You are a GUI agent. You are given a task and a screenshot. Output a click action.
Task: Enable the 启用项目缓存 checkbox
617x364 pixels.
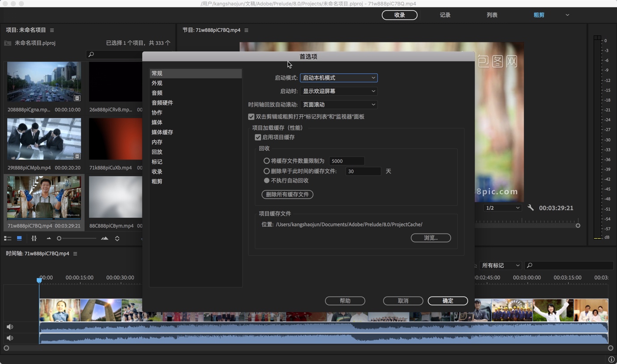click(258, 137)
